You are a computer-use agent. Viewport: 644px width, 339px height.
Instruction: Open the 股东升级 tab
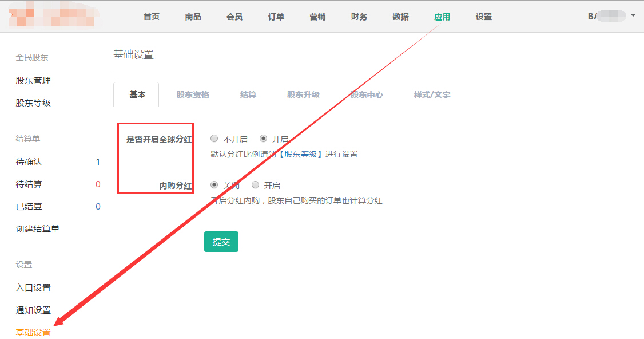point(303,94)
